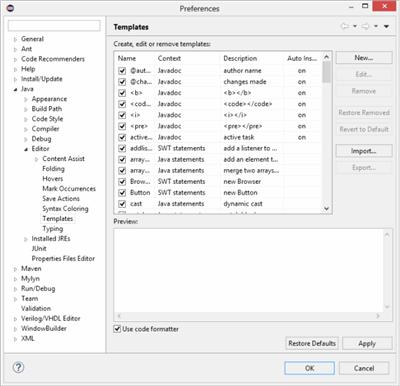Collapse the Java tree node
The width and height of the screenshot is (400, 386).
tap(15, 89)
